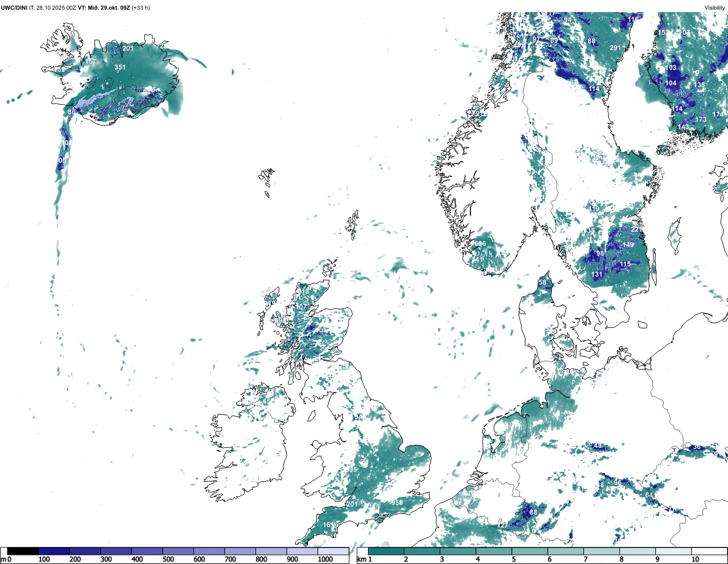Click the '958' value in southeast England

tap(397, 503)
